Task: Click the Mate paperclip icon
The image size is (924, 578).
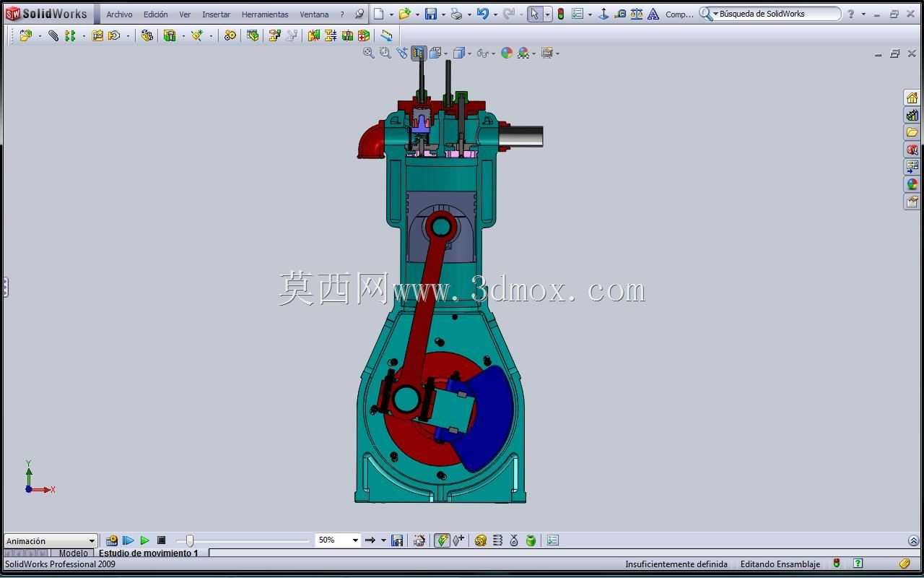Action: 53,35
